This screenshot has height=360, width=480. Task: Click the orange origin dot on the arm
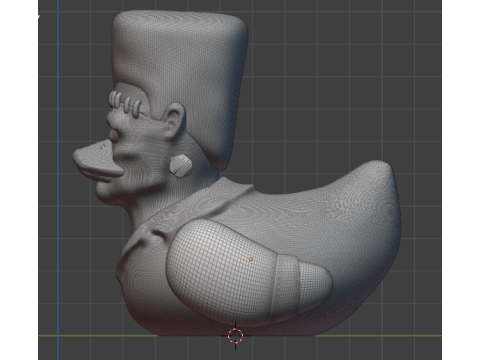(x=251, y=259)
